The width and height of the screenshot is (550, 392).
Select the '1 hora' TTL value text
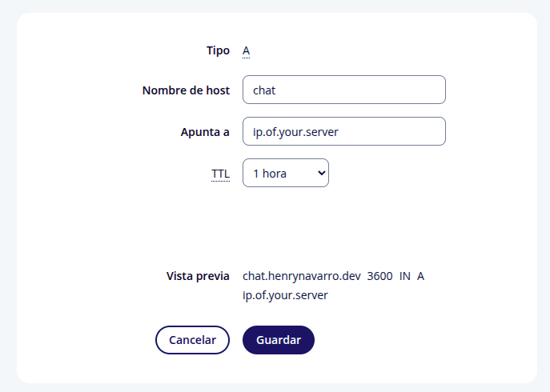pos(270,173)
